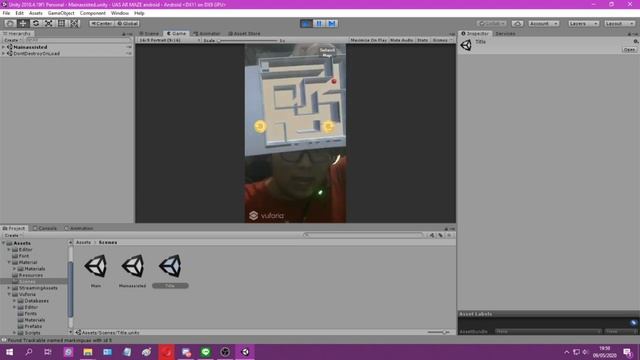Select the Move tool

(x=23, y=23)
